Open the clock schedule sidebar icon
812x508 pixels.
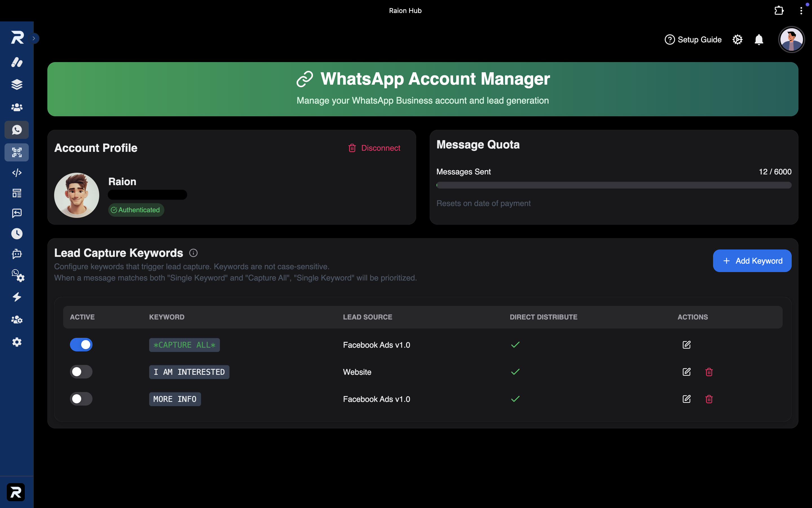pos(17,233)
